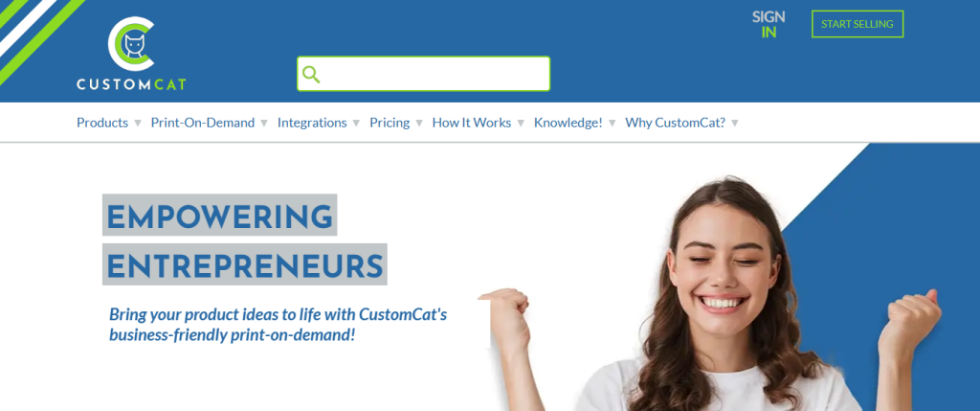
Task: Click the green magnifying glass search icon
Action: tap(311, 74)
